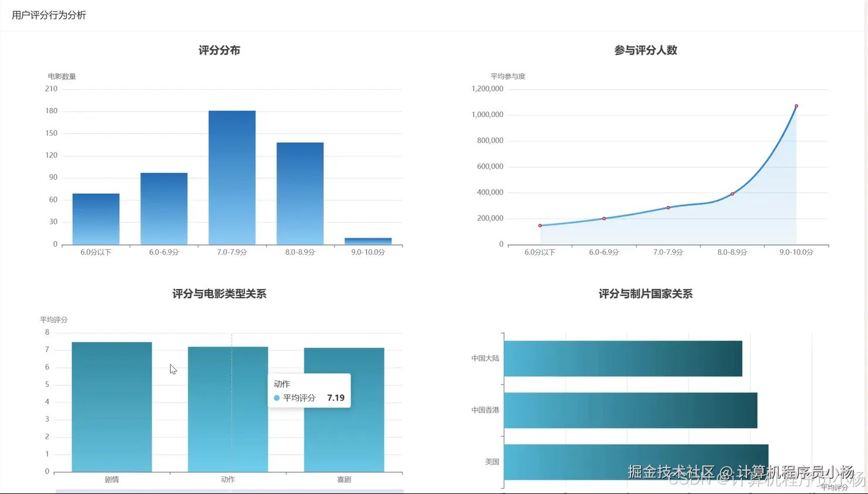Click the highlighted 动作 bar in genre chart
This screenshot has height=494, width=868.
[x=228, y=409]
